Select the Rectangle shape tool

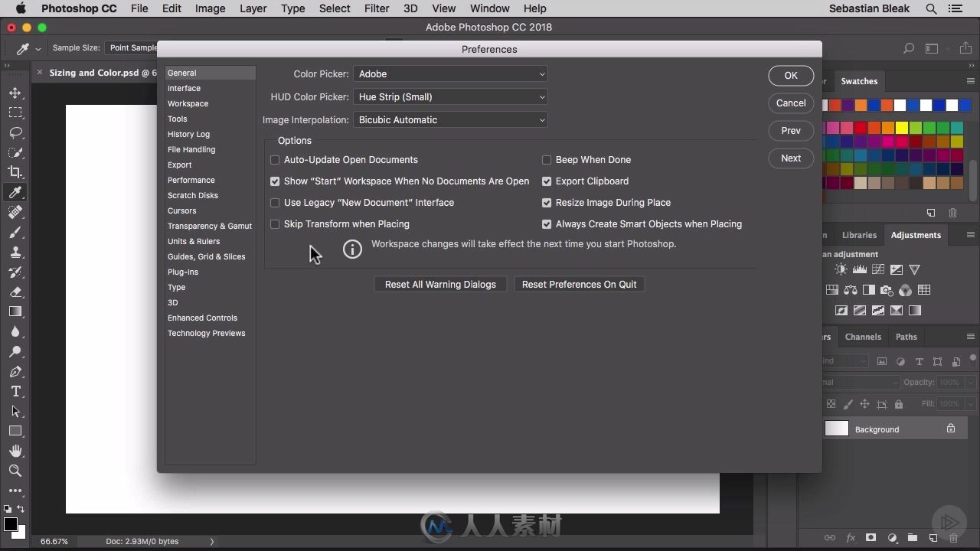point(15,431)
